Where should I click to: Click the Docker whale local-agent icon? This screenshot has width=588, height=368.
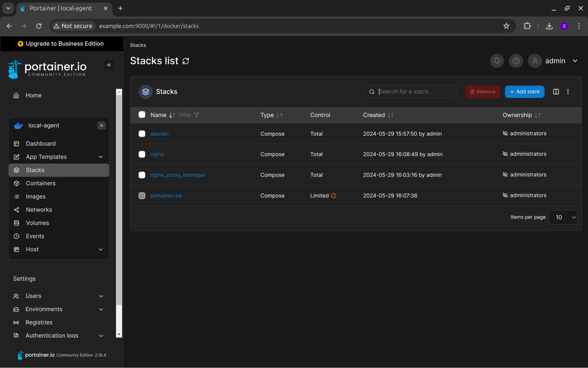pyautogui.click(x=19, y=126)
